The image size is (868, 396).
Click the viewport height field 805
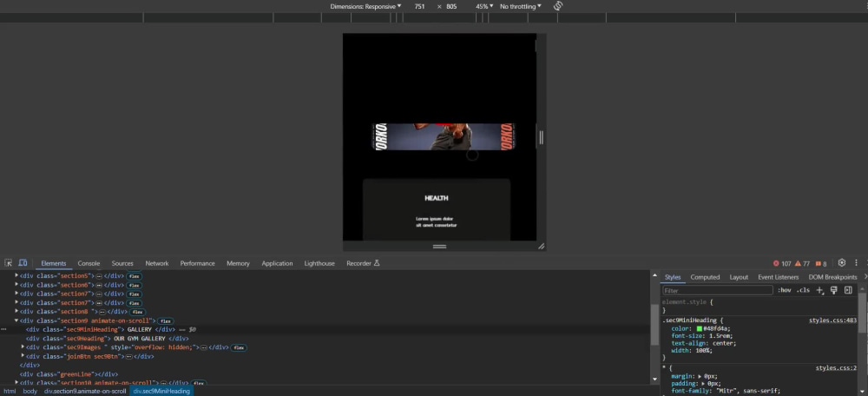coord(451,7)
